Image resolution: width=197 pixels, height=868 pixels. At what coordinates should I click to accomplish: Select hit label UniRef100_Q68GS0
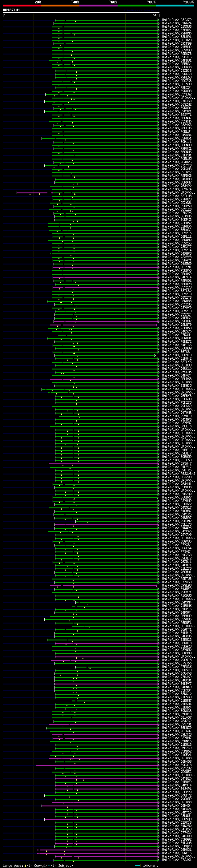[176, 67]
